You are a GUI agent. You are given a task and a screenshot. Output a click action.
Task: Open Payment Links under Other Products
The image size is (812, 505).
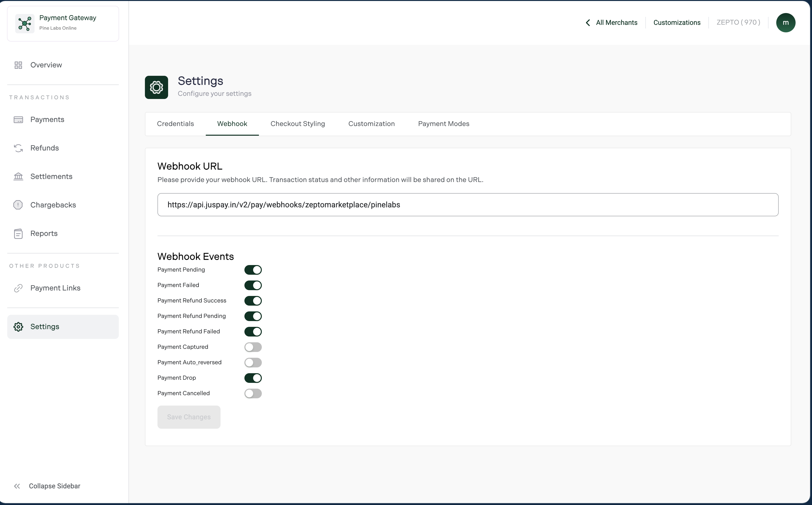[x=63, y=288]
